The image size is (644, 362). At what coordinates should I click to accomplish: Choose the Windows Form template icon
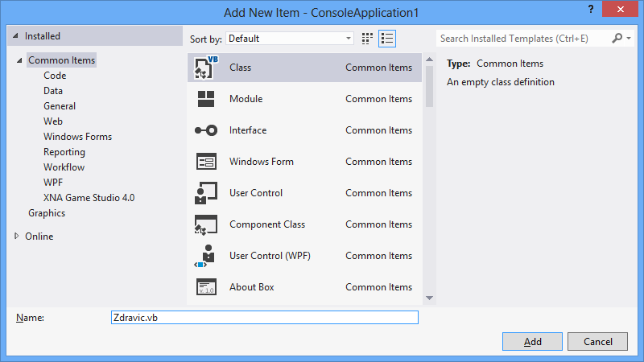click(205, 162)
